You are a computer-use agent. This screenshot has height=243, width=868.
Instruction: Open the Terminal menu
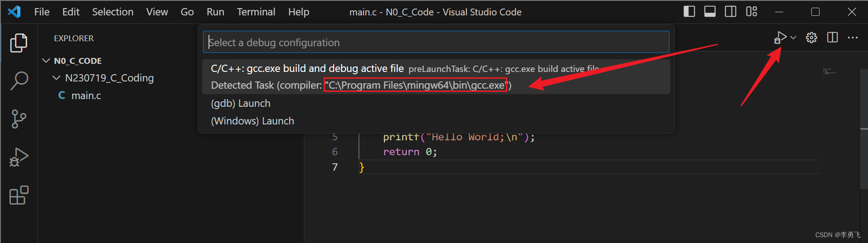pyautogui.click(x=256, y=12)
